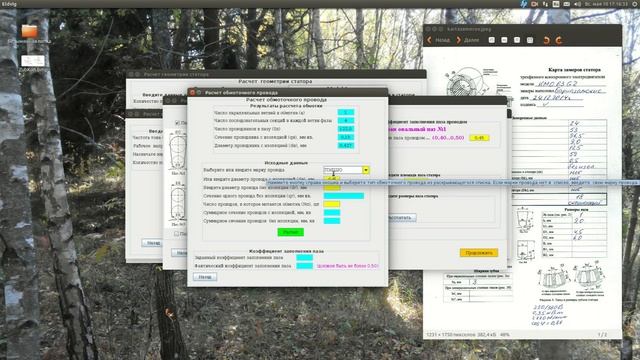
Task: Click the cyan actual slot fill coefficient field
Action: [304, 266]
